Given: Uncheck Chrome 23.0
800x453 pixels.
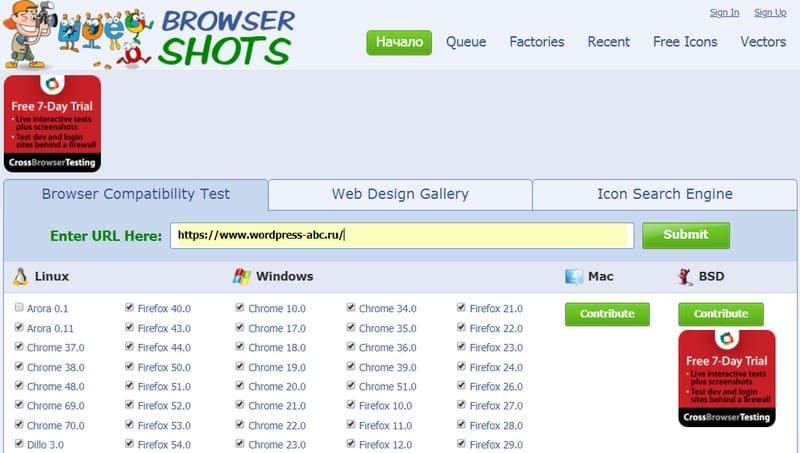Looking at the screenshot, I should click(240, 443).
